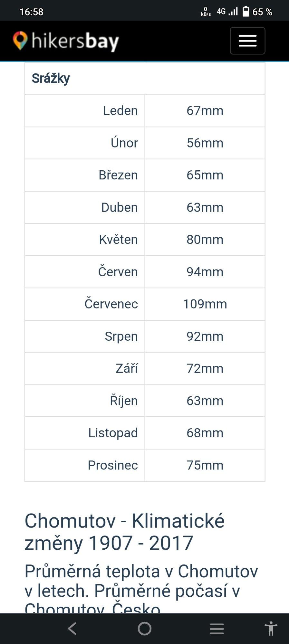Viewport: 289px width, 644px height.
Task: Tap the Listopad month label
Action: pyautogui.click(x=113, y=433)
